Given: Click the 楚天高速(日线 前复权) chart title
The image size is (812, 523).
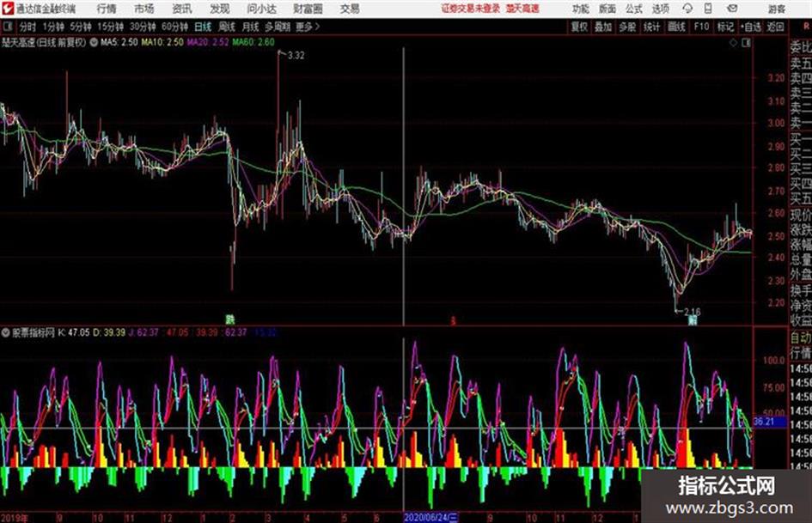Looking at the screenshot, I should pyautogui.click(x=44, y=42).
